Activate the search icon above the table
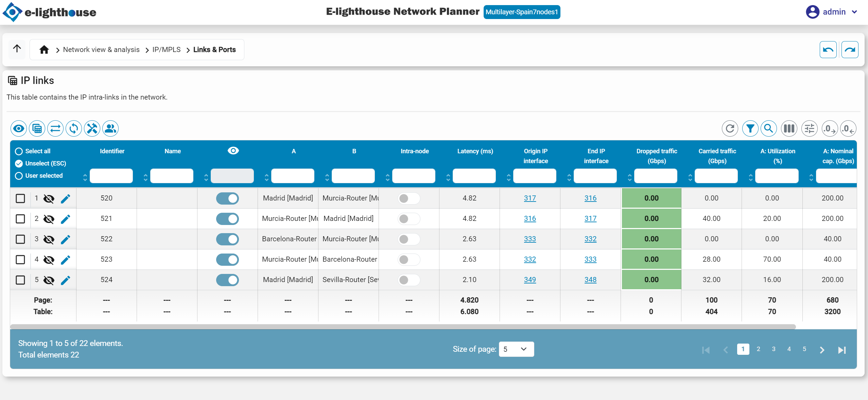Viewport: 868px width, 400px height. [x=769, y=128]
